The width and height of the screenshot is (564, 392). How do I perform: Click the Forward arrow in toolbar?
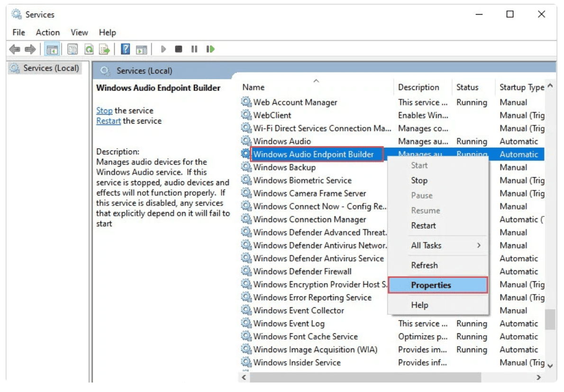30,49
